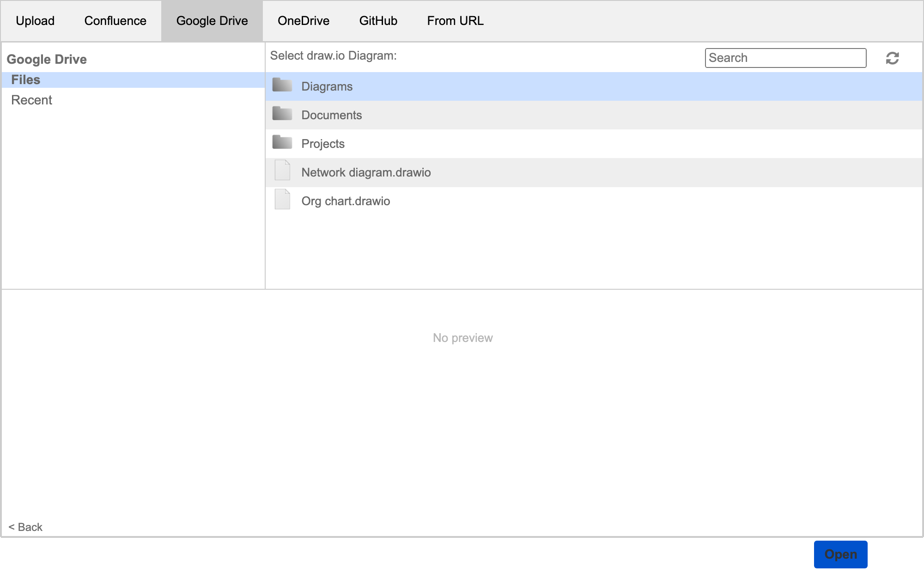Switch to the GitHub tab
This screenshot has height=573, width=924.
point(378,21)
